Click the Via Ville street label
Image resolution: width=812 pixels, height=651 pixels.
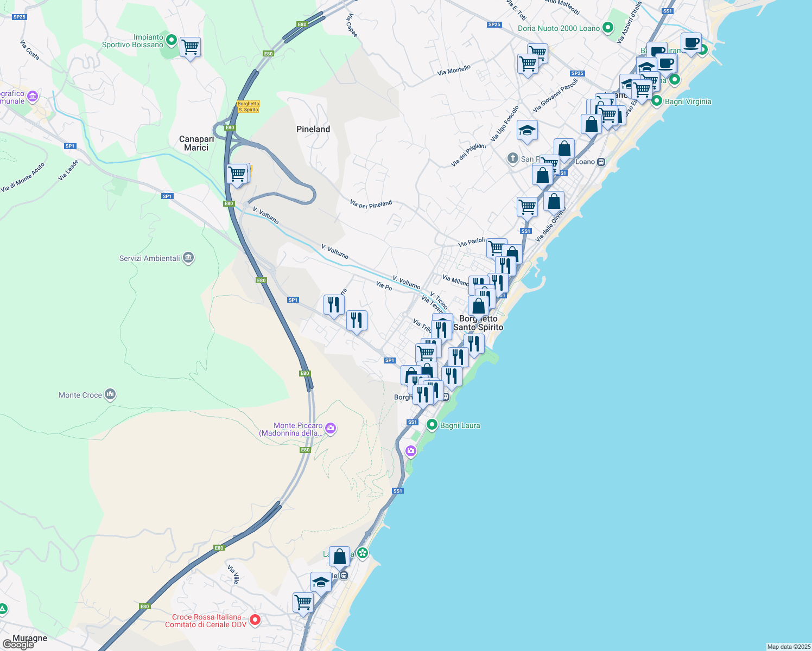tap(233, 574)
